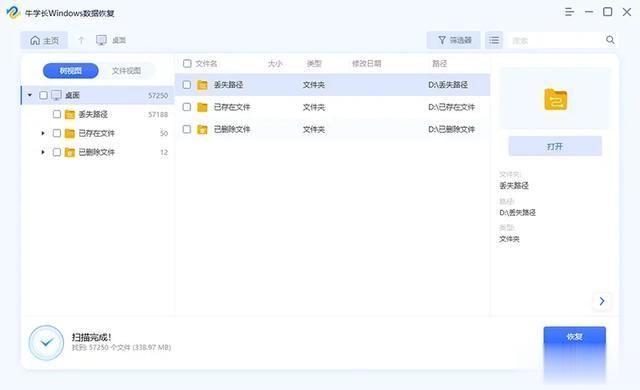Expand 已存在文件 tree node
Image resolution: width=640 pixels, height=390 pixels.
coord(43,133)
